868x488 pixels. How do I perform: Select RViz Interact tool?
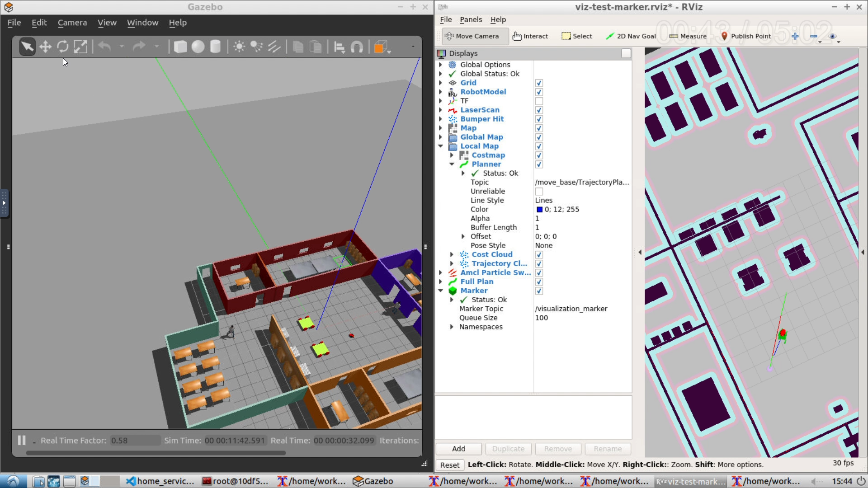530,36
